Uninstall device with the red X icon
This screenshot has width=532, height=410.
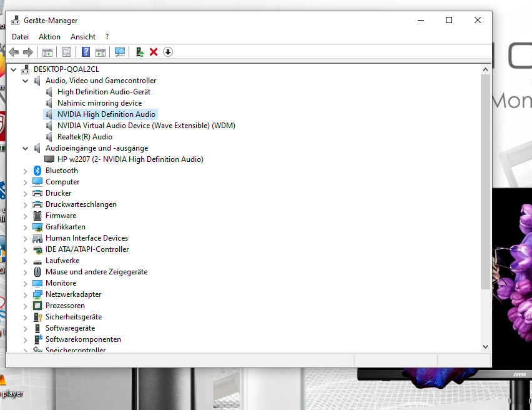(x=154, y=52)
